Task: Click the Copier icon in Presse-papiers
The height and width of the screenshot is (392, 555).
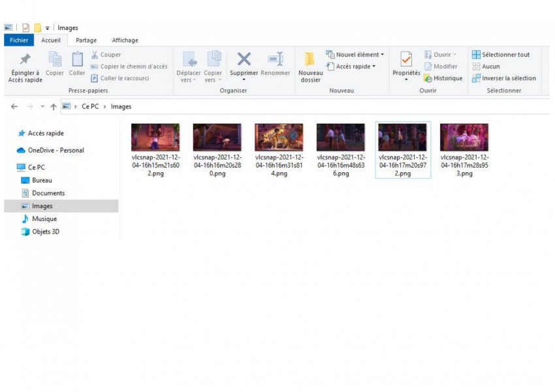Action: 55,59
